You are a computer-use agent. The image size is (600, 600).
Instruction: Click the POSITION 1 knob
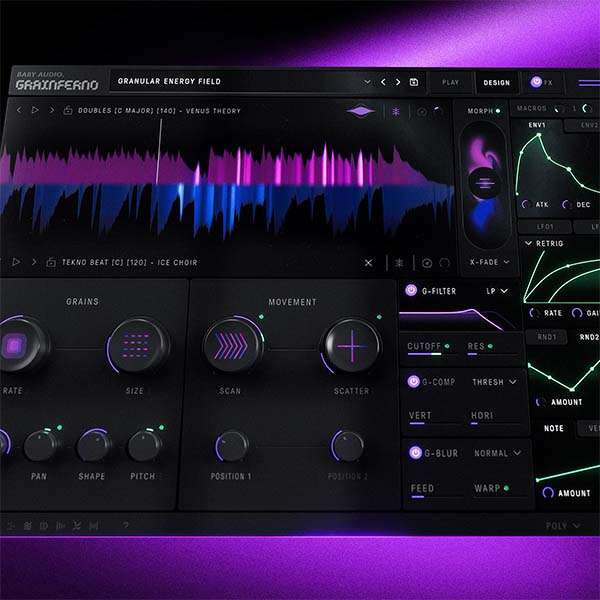coord(232,446)
